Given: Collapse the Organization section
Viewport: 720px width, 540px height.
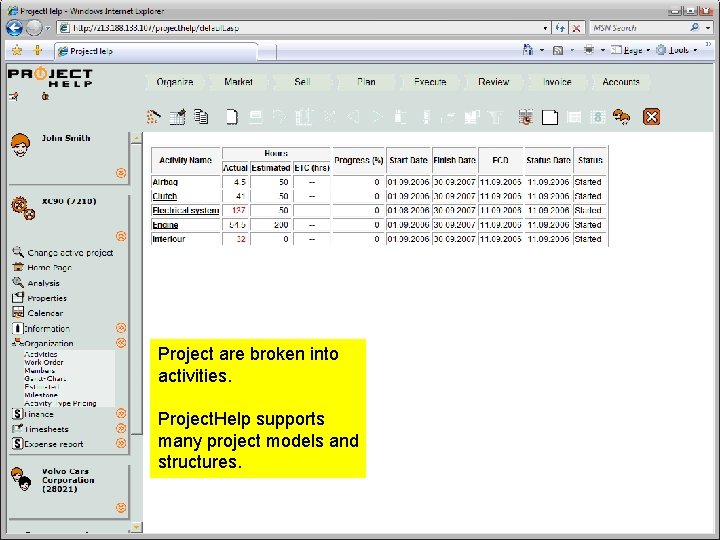Looking at the screenshot, I should pos(121,343).
